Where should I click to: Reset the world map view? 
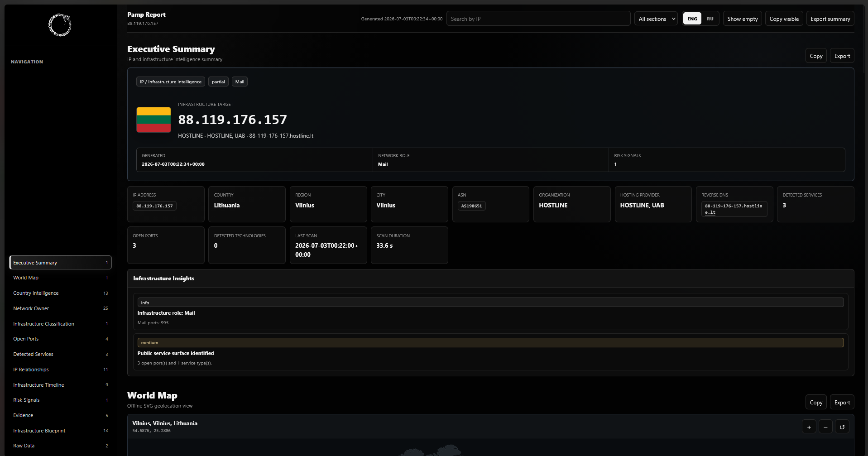coord(842,427)
